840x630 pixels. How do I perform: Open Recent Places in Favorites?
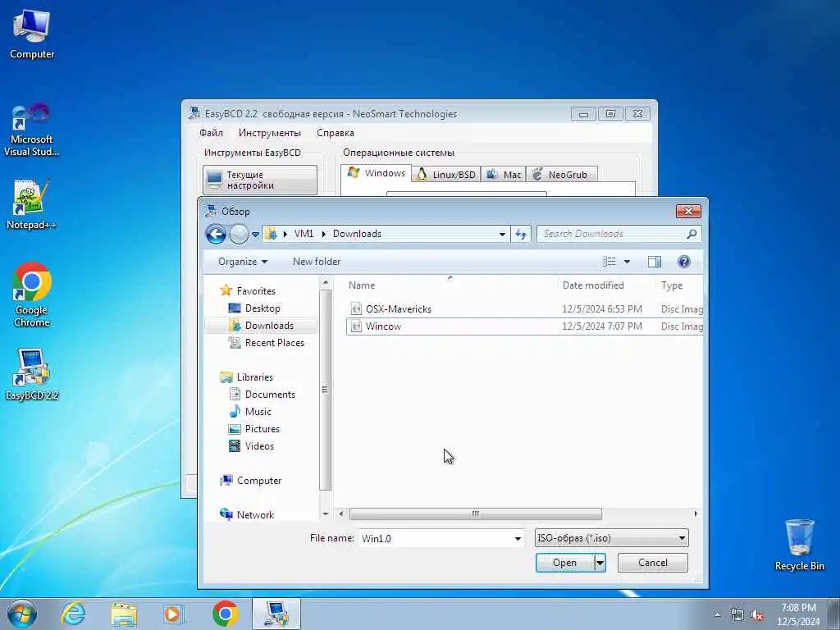pos(267,342)
